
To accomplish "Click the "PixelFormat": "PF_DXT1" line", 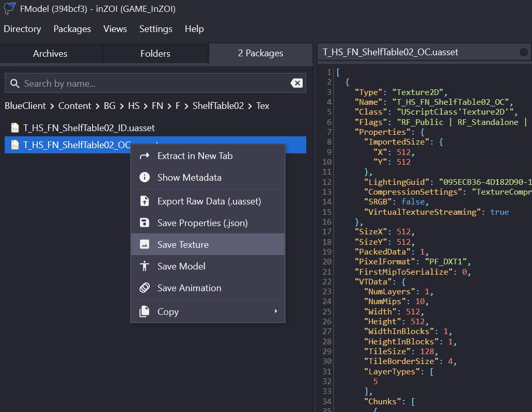I will click(413, 262).
